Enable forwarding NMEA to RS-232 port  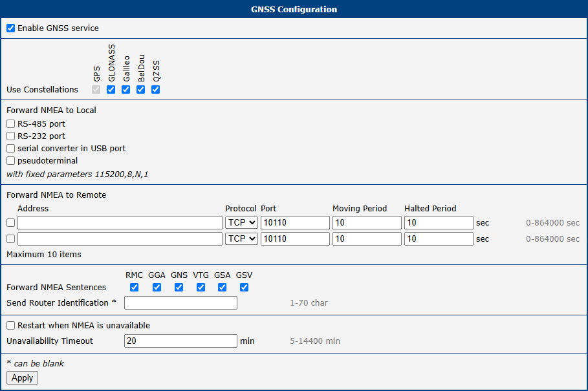click(x=10, y=136)
